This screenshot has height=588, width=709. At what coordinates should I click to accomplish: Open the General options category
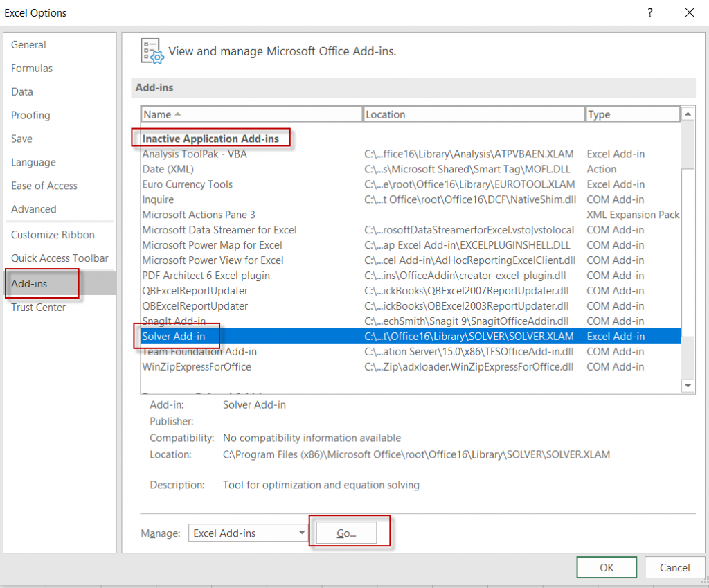coord(28,45)
